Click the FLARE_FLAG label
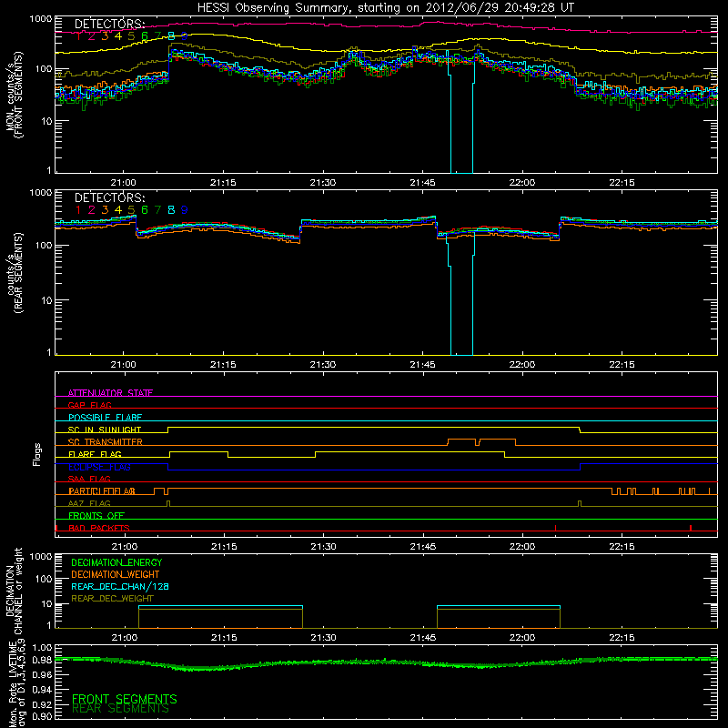728x728 pixels. pos(95,454)
